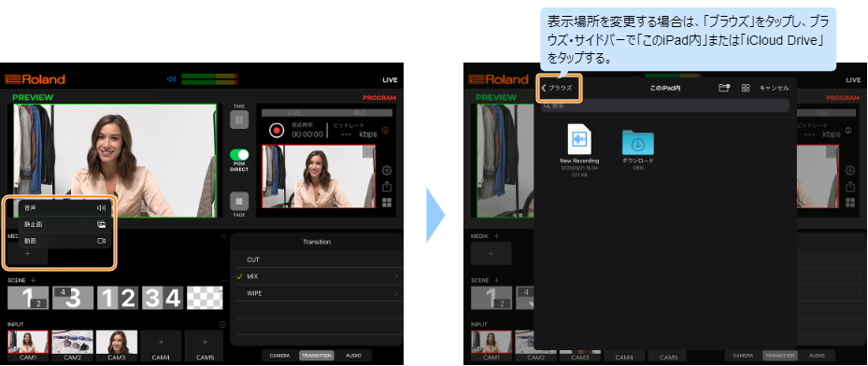Click the orange info icon next to kbps

[x=385, y=131]
